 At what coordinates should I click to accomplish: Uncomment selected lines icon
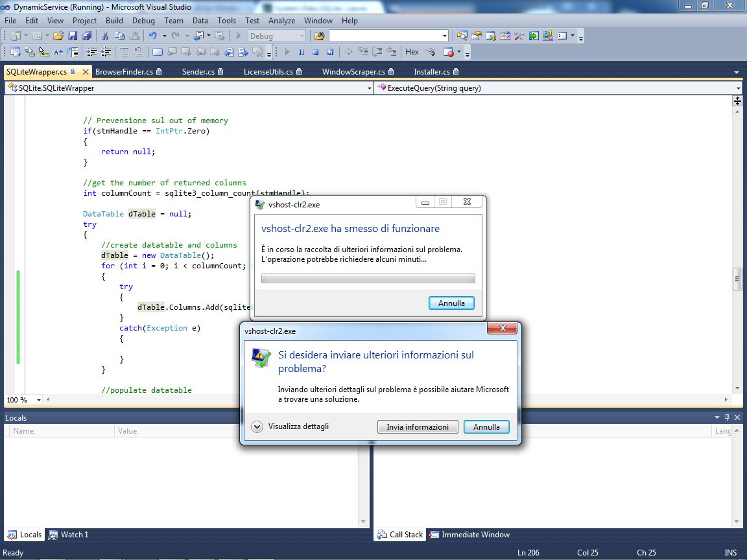[x=139, y=52]
